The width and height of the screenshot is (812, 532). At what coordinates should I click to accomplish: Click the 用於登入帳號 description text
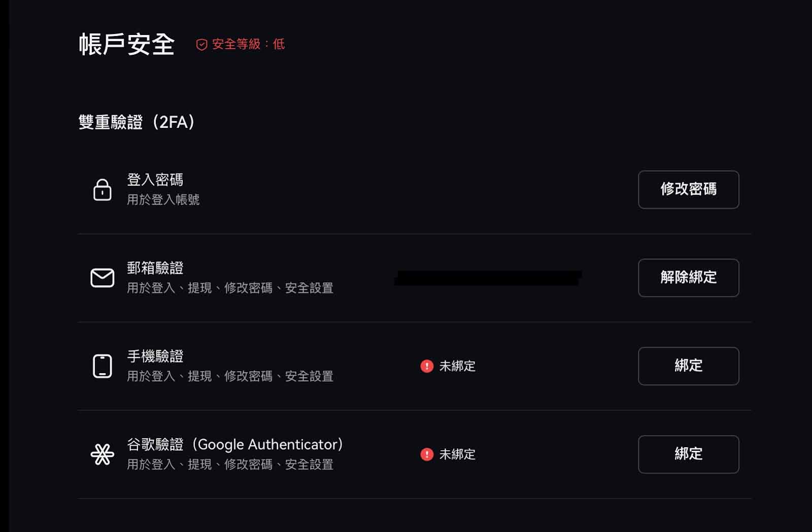point(163,200)
